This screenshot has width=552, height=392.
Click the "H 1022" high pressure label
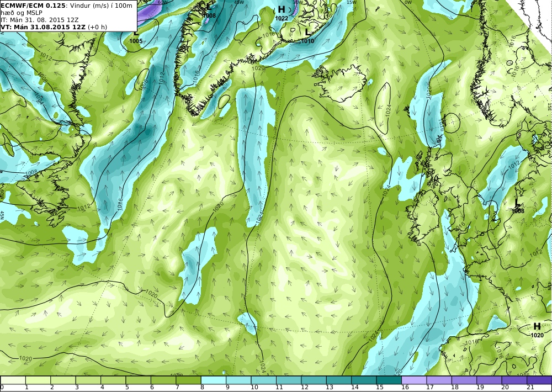(x=282, y=13)
